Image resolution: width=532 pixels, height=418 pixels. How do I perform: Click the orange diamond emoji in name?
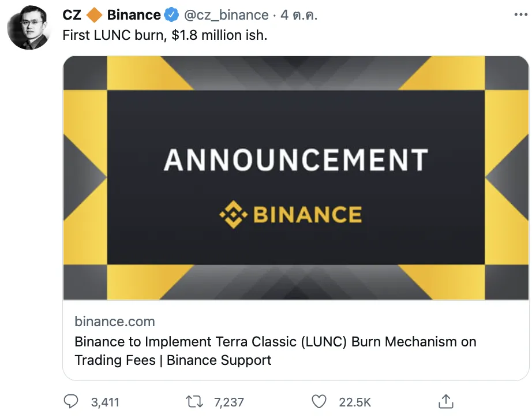(94, 15)
